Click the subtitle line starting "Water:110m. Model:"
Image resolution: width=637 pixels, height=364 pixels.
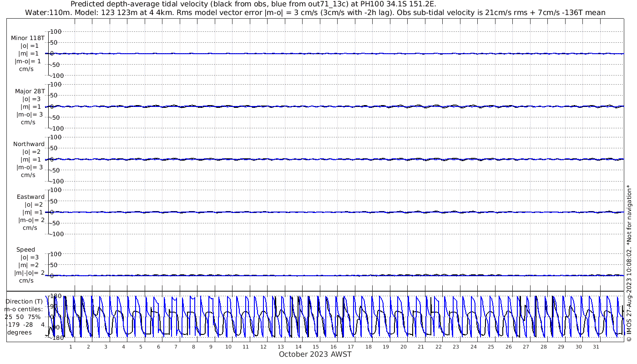coord(315,12)
